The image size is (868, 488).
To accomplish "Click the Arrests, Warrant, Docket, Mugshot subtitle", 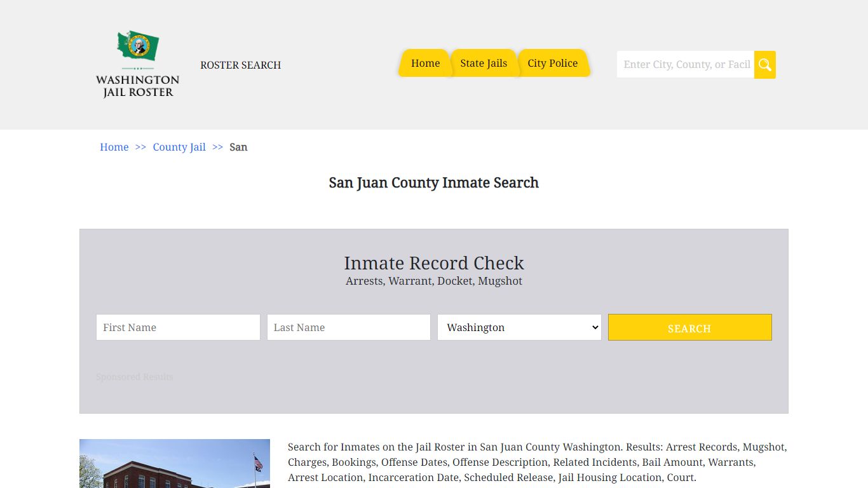I will pos(434,281).
